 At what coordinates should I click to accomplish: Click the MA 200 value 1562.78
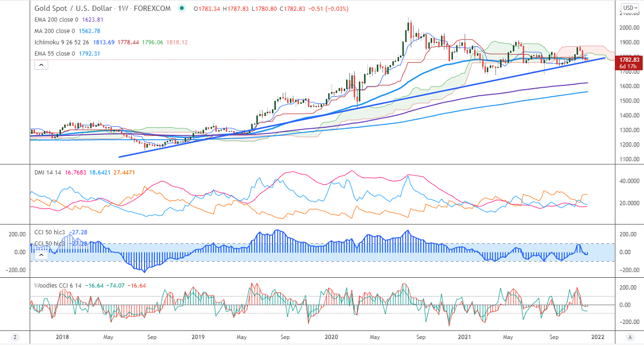(x=91, y=31)
